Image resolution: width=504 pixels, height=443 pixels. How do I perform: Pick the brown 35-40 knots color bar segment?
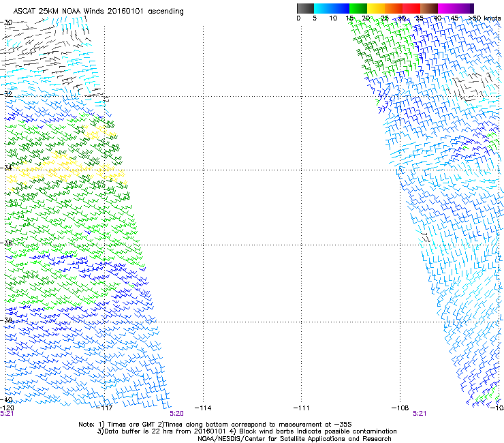[429, 8]
